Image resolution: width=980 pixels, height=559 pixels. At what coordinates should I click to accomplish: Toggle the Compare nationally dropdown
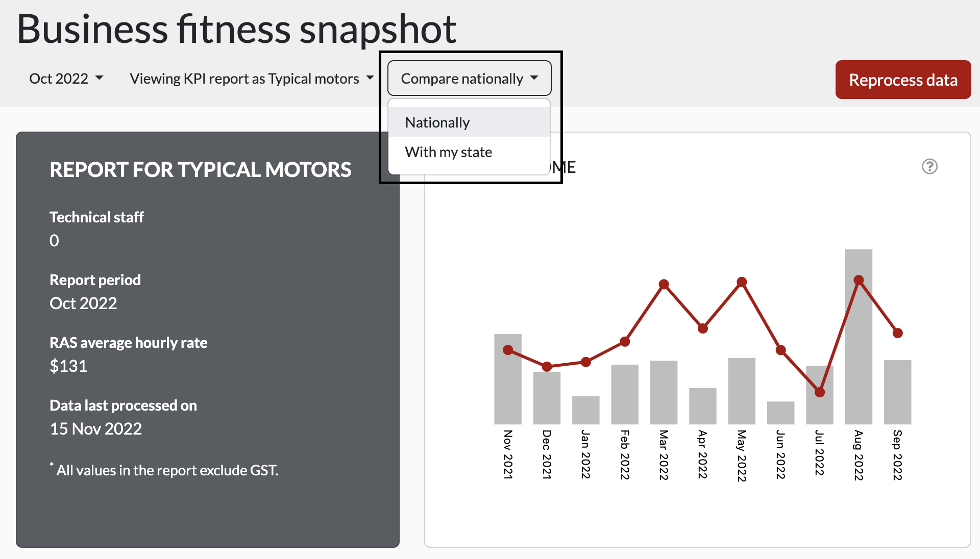point(469,79)
